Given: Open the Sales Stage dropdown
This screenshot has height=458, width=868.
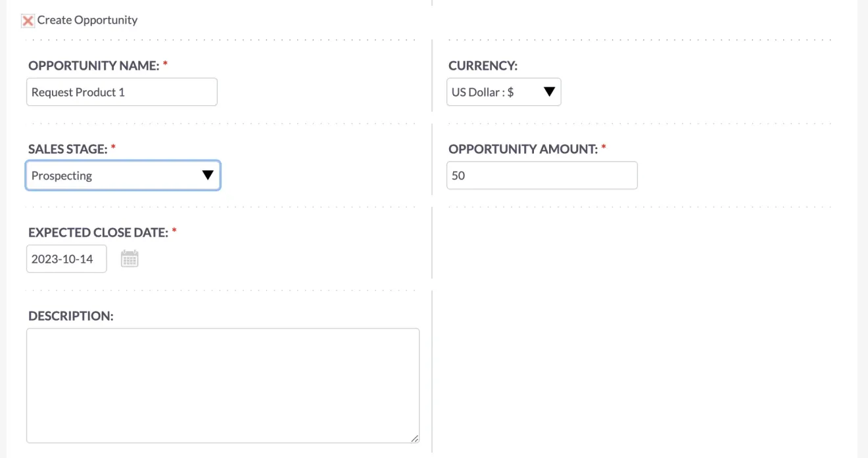Looking at the screenshot, I should (206, 175).
